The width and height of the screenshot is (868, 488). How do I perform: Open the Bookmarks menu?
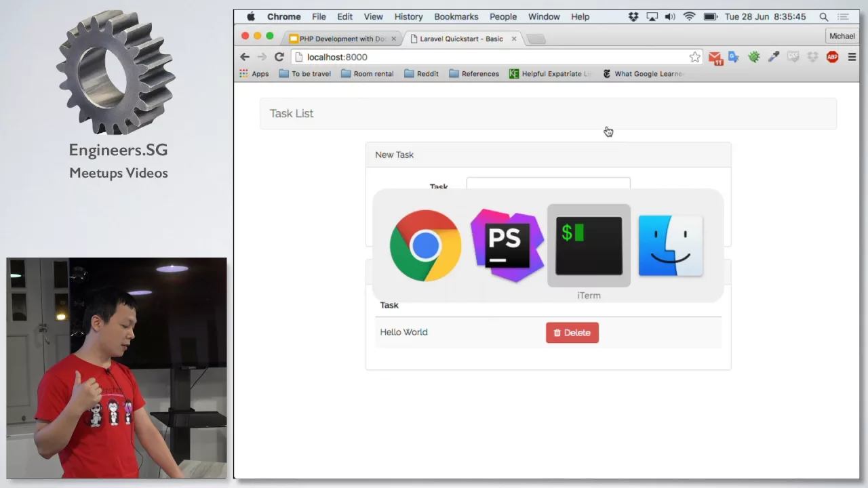pyautogui.click(x=456, y=16)
